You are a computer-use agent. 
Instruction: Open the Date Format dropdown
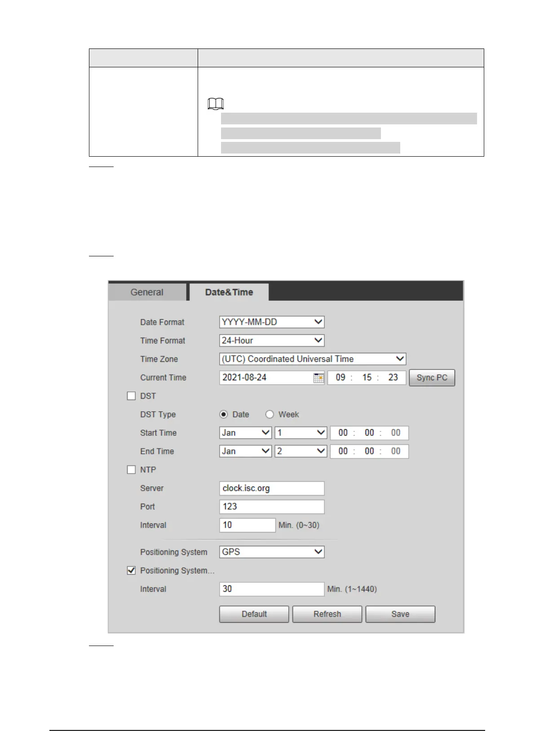click(x=272, y=322)
